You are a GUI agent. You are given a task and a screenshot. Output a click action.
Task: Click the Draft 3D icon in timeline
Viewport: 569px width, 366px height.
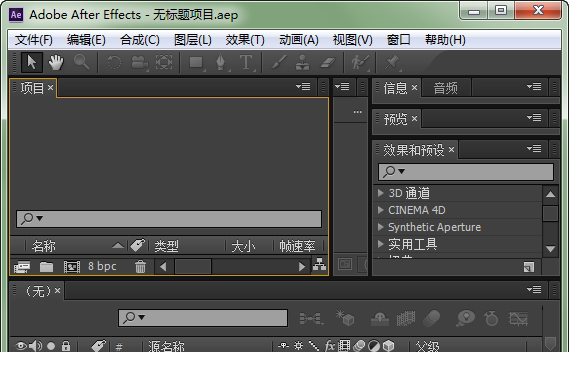345,318
